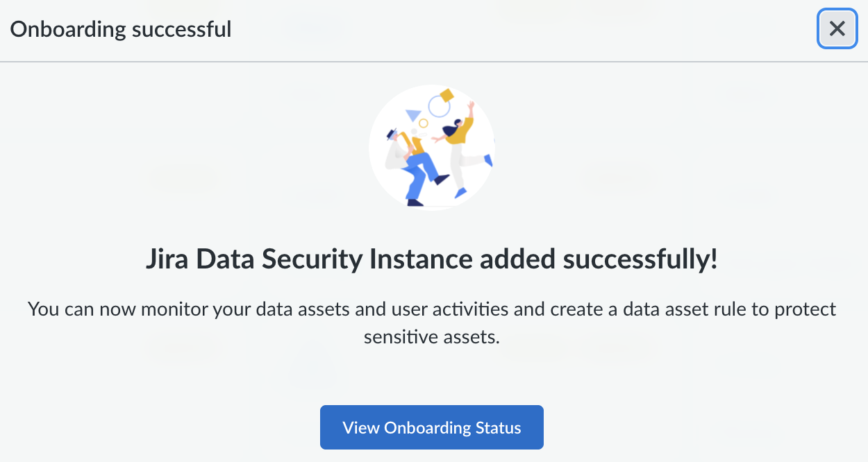Click the small yellow ring in illustration

point(423,123)
